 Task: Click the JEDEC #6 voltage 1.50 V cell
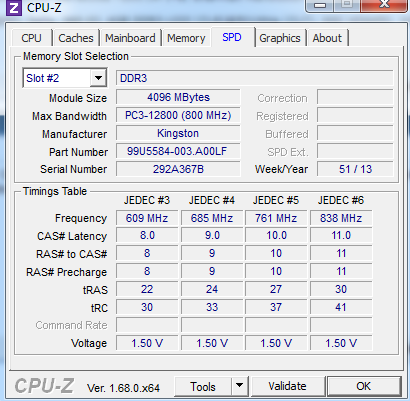341,343
